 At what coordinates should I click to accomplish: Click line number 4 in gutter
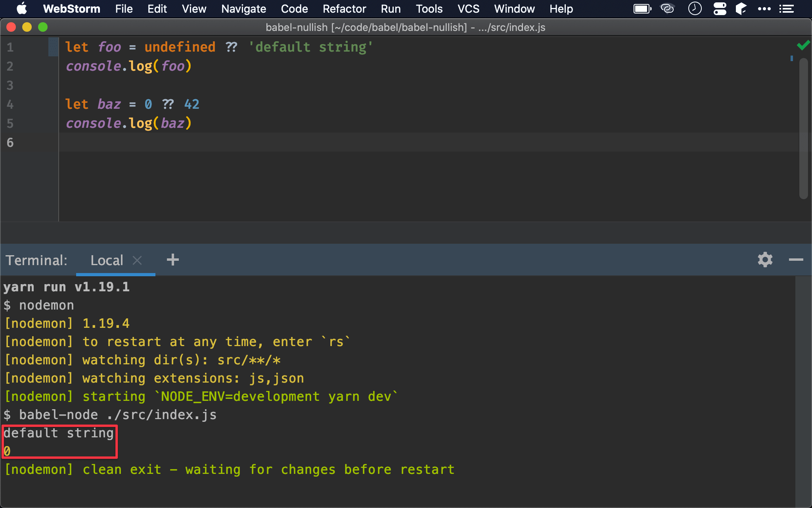coord(10,104)
